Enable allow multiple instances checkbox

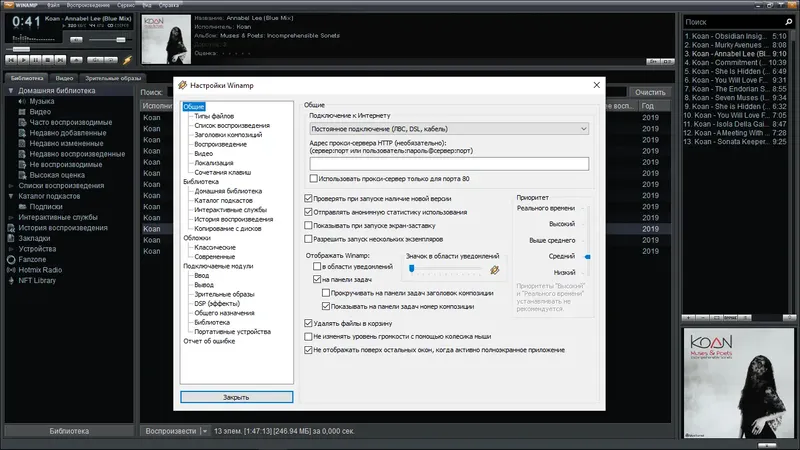pyautogui.click(x=308, y=239)
